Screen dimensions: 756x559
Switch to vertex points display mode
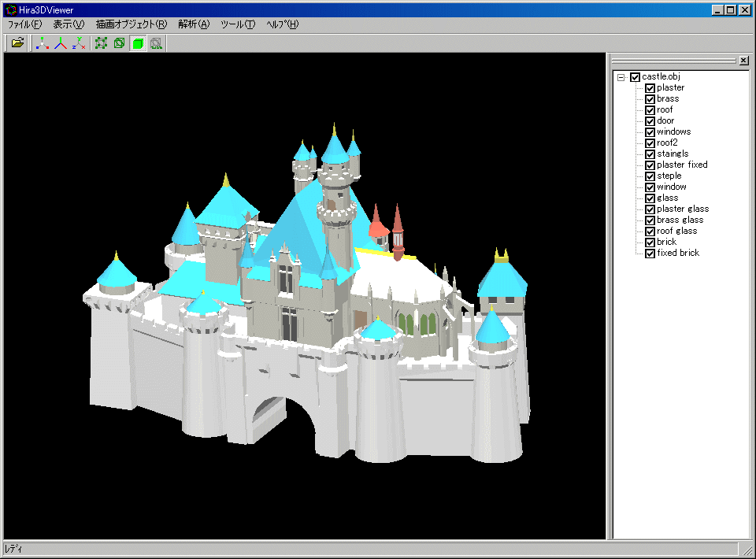(102, 43)
